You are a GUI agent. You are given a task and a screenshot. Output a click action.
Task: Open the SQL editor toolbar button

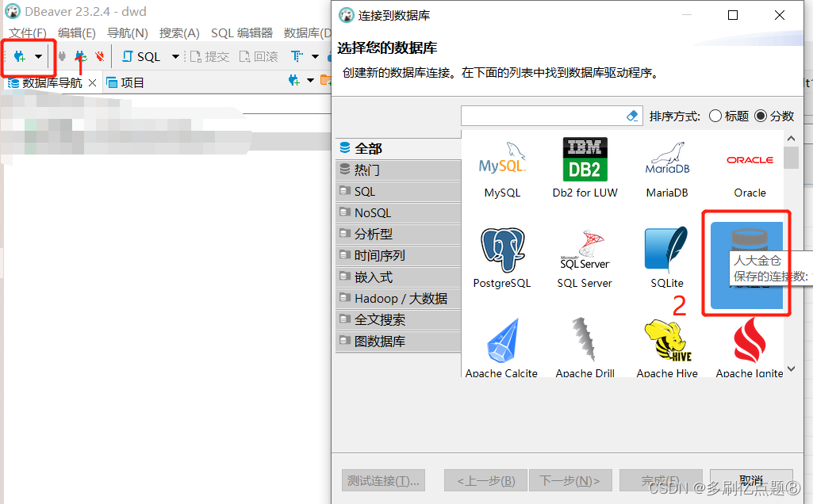pyautogui.click(x=141, y=56)
